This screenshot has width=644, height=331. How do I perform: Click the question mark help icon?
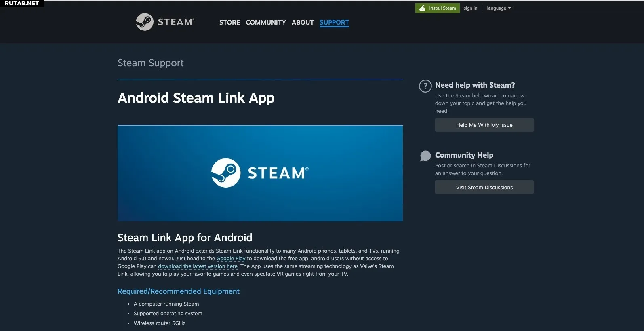(425, 86)
